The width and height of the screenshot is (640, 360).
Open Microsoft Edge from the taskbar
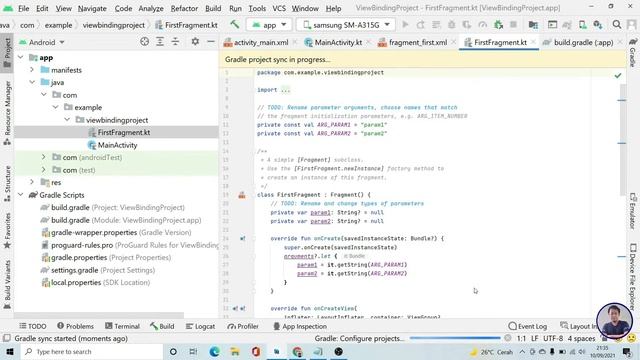[x=214, y=351]
